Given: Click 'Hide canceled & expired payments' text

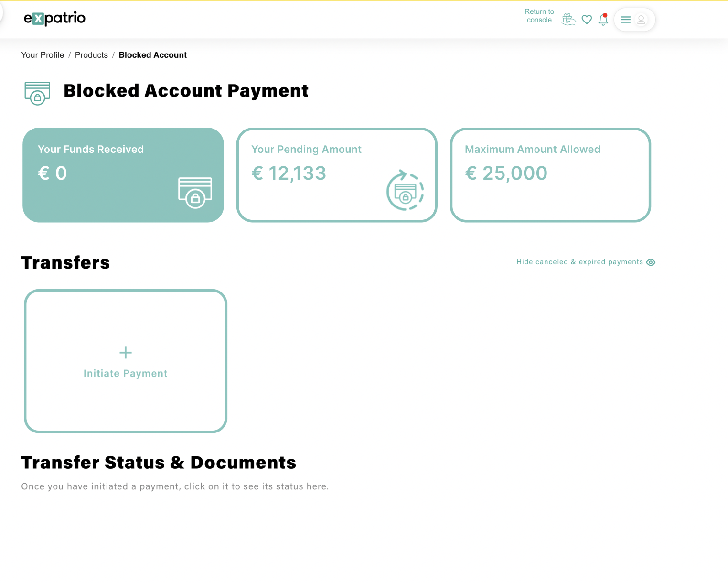Looking at the screenshot, I should coord(579,262).
